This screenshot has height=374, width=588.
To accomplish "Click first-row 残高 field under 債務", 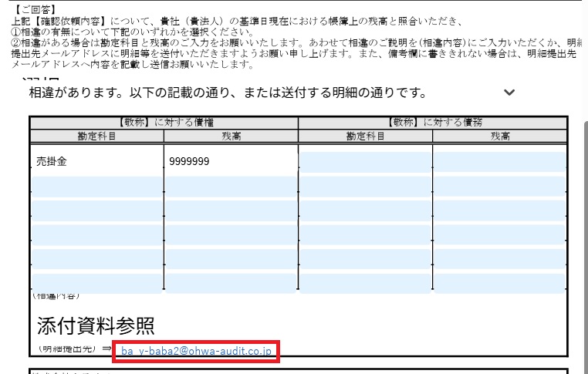I will 499,162.
